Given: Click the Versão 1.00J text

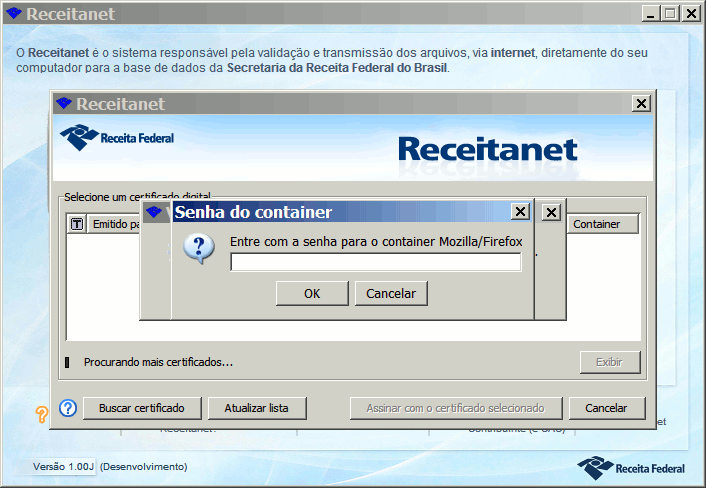Looking at the screenshot, I should 63,466.
